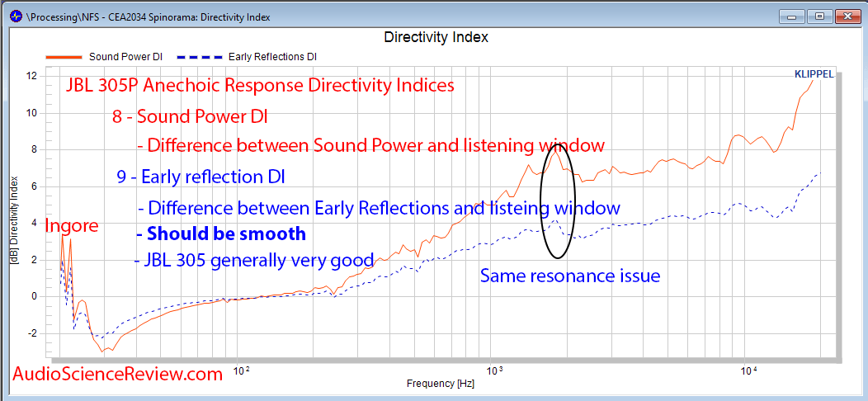Click the 10 value on the dB axis
The height and width of the screenshot is (401, 868).
pos(31,113)
